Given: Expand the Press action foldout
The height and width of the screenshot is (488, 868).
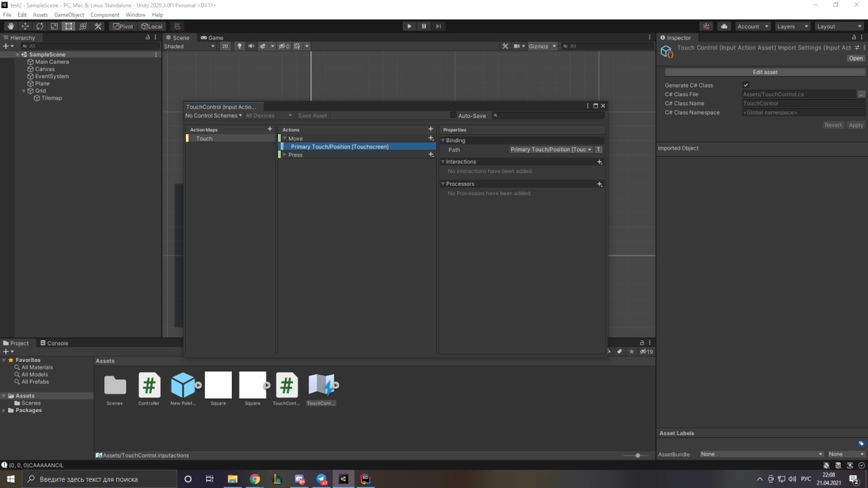Looking at the screenshot, I should [285, 155].
